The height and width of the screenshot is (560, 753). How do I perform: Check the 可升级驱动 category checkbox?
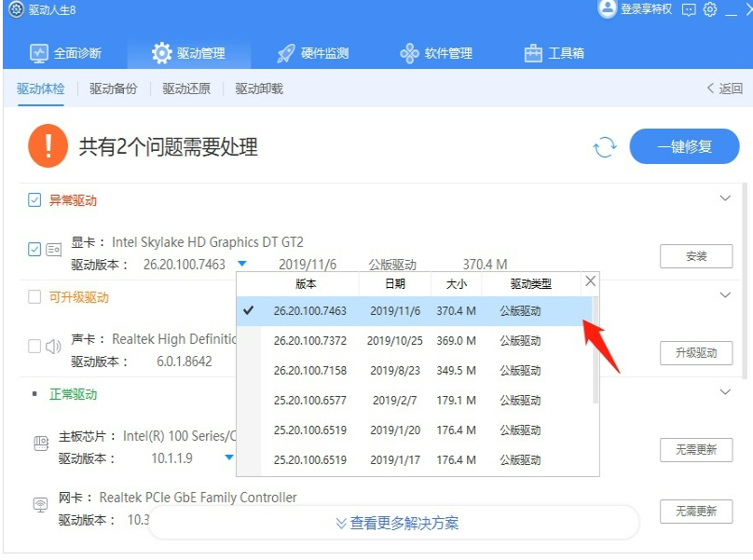pos(34,297)
